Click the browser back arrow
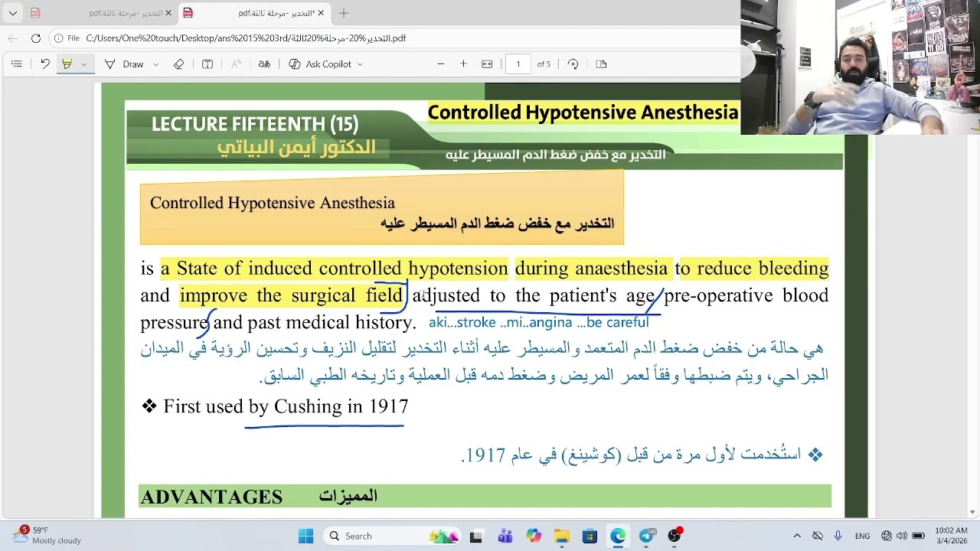 pyautogui.click(x=13, y=38)
